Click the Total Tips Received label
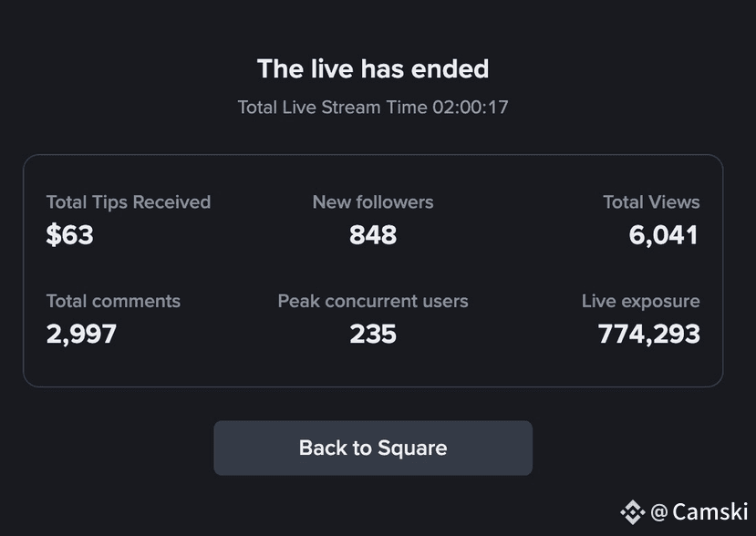 click(129, 202)
